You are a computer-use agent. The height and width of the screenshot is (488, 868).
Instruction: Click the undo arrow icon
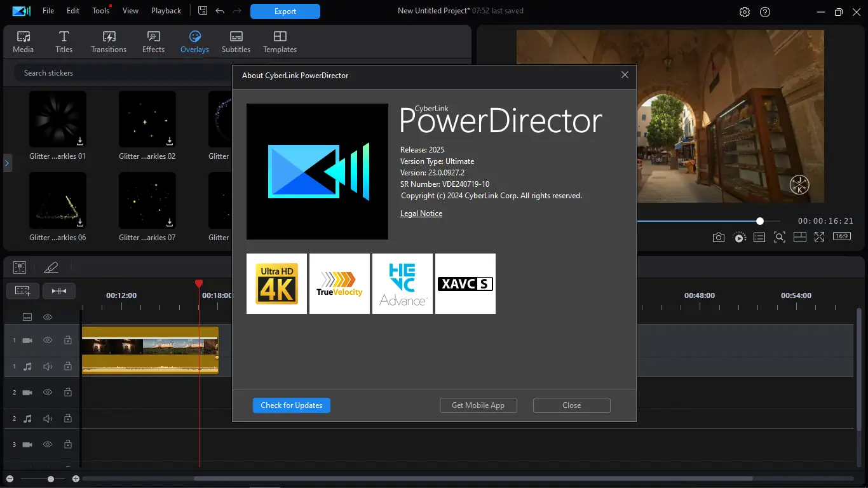tap(220, 11)
